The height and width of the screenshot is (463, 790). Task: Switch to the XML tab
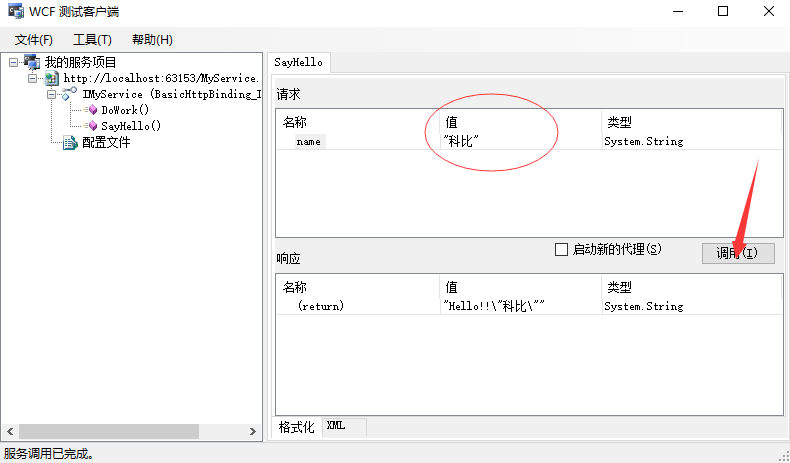coord(344,426)
